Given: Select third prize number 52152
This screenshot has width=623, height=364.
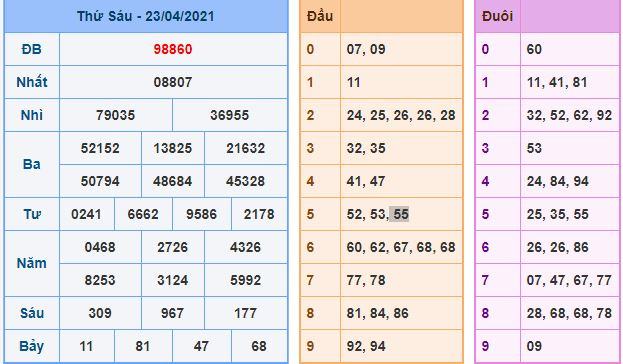Looking at the screenshot, I should click(100, 148).
